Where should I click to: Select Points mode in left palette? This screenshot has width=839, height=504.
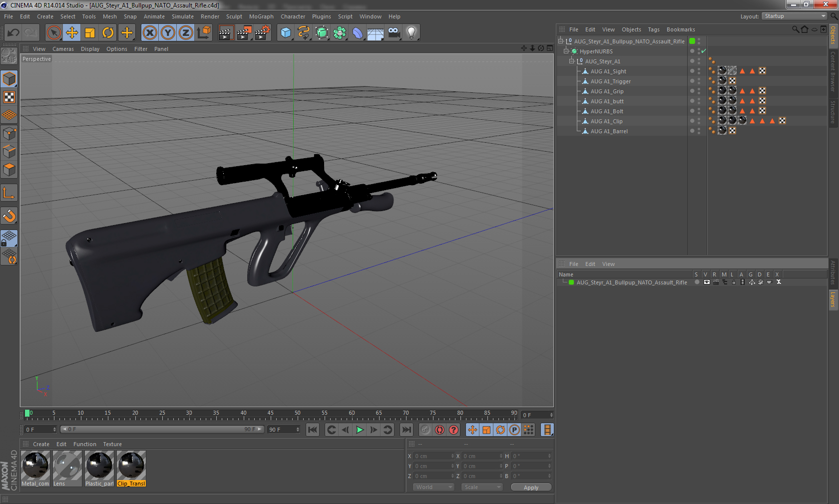click(9, 133)
